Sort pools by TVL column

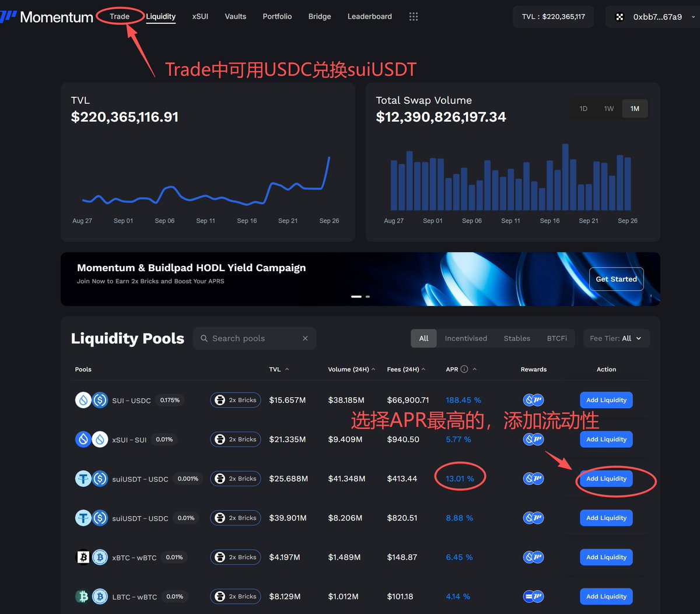coord(279,369)
